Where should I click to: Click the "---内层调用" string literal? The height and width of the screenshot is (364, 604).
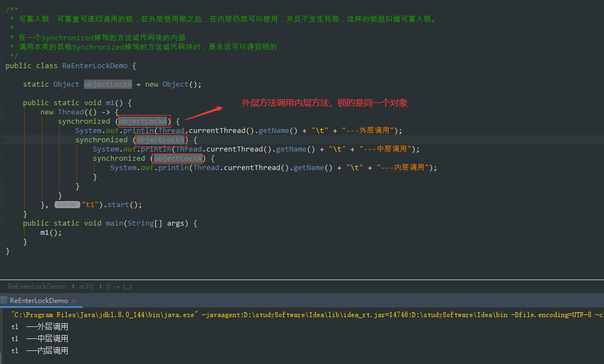(x=403, y=167)
